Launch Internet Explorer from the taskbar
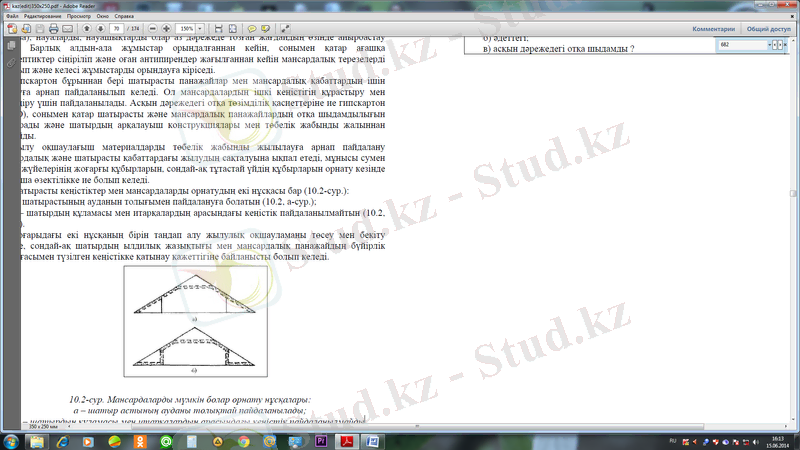This screenshot has width=800, height=450. (x=63, y=442)
